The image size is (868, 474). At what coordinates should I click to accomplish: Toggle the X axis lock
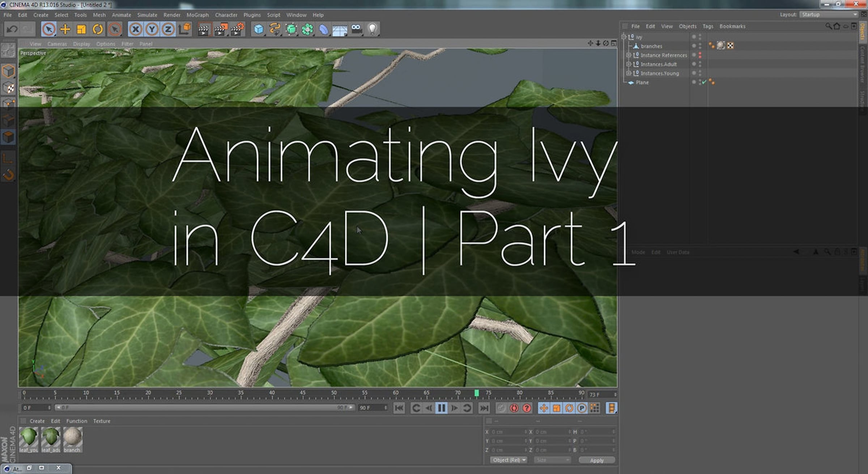point(136,29)
